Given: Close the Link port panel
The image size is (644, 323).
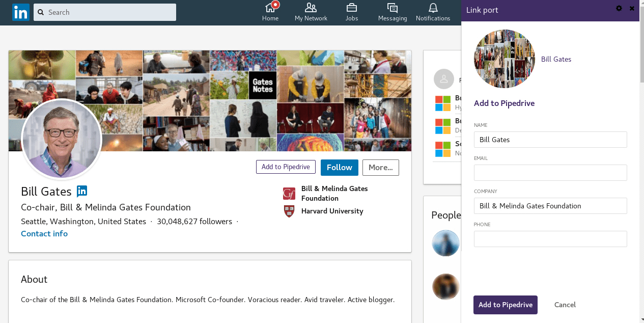Looking at the screenshot, I should [x=632, y=8].
